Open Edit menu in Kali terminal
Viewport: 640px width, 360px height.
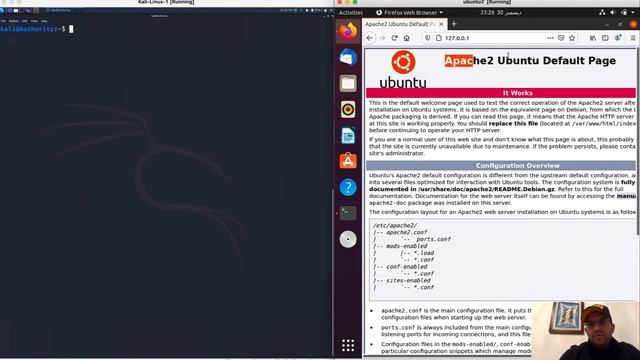25,21
